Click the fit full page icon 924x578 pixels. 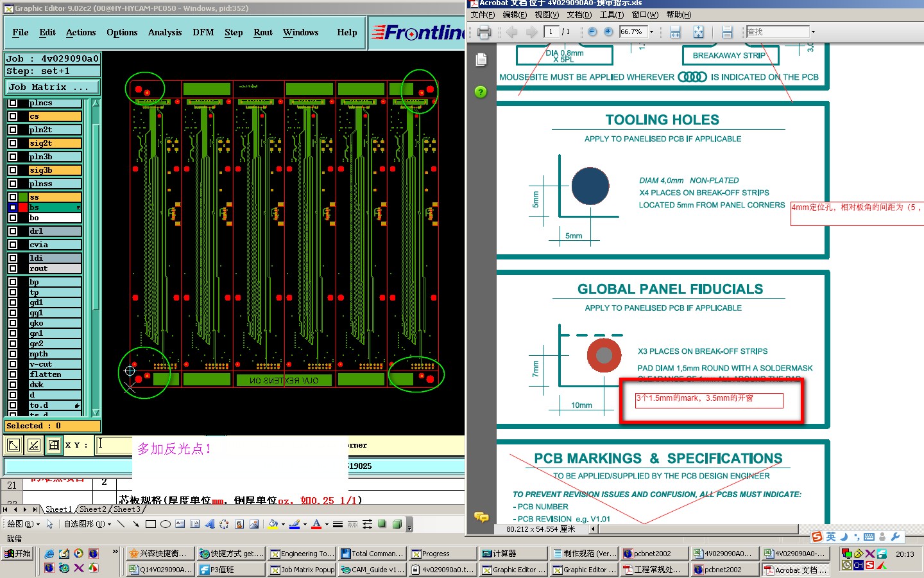click(x=698, y=32)
